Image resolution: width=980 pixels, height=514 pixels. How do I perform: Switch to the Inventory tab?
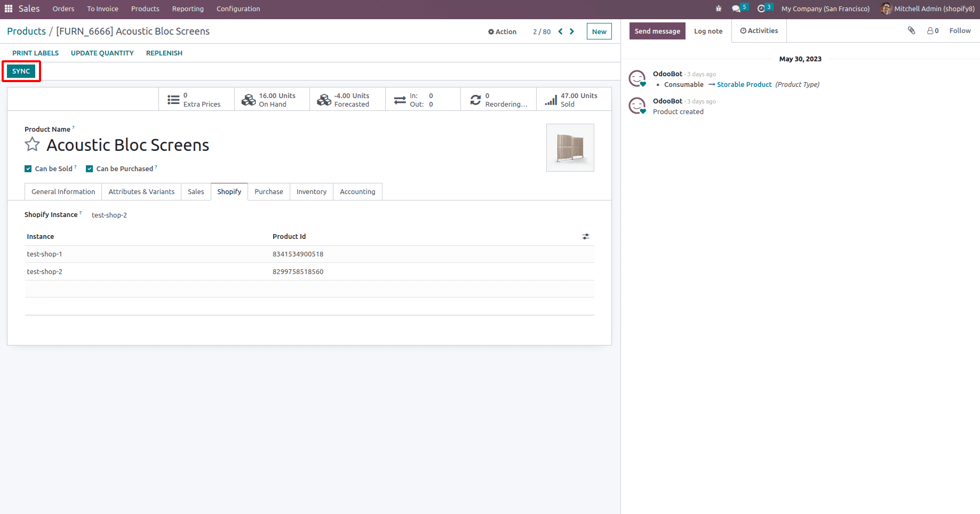[x=312, y=191]
